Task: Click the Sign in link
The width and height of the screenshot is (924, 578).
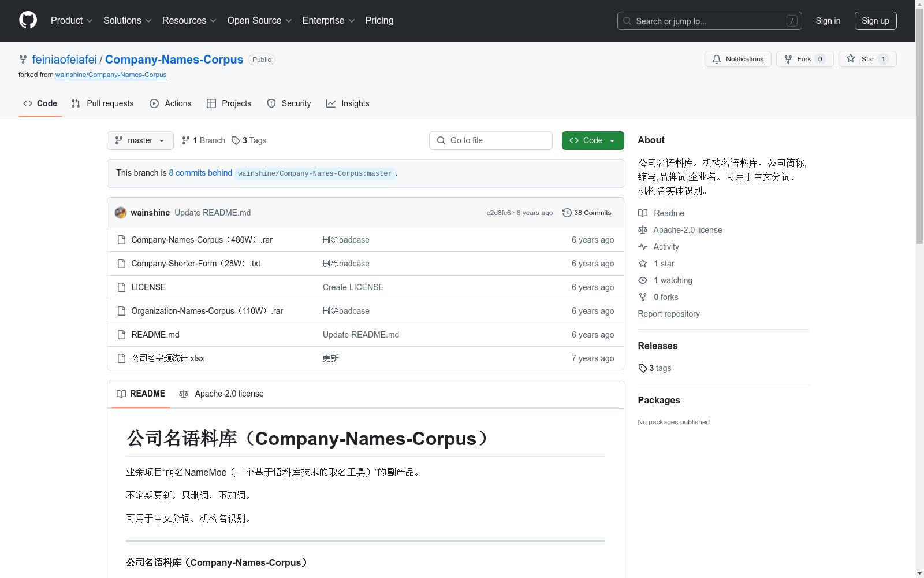Action: pyautogui.click(x=828, y=21)
